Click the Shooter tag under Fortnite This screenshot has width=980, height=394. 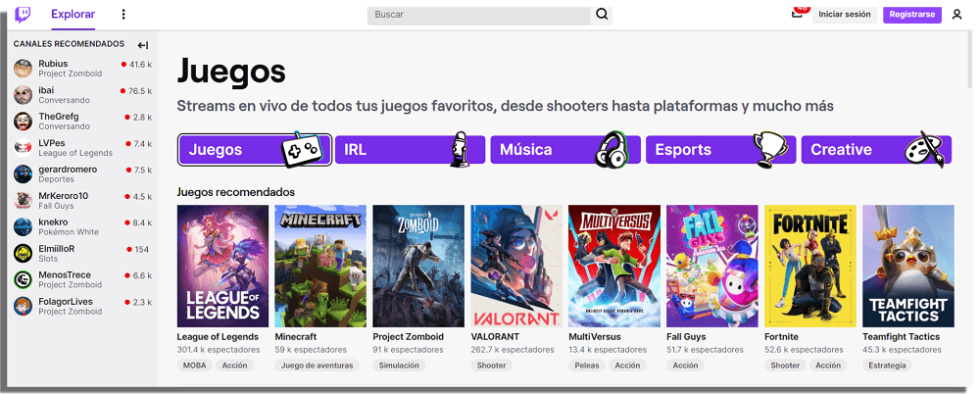(x=785, y=366)
